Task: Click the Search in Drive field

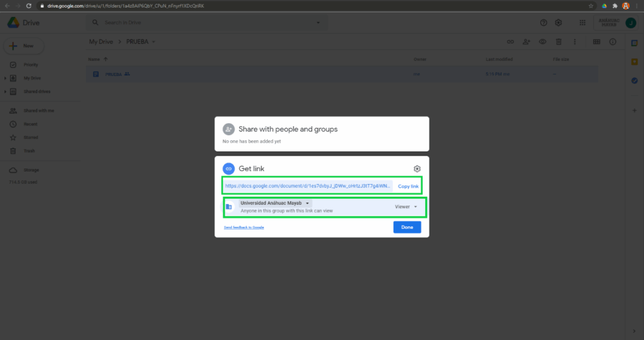Action: 208,23
